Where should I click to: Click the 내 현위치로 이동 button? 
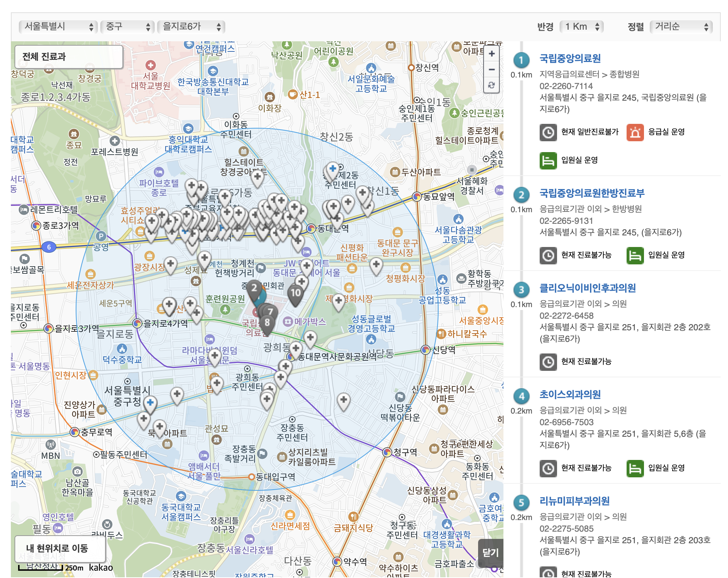(57, 548)
